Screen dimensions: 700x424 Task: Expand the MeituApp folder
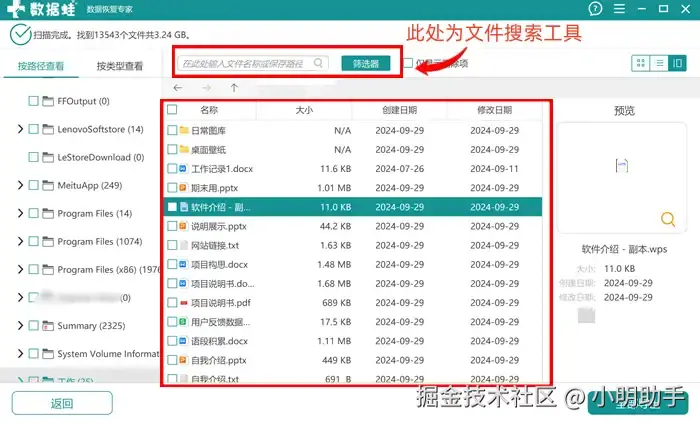(x=20, y=185)
